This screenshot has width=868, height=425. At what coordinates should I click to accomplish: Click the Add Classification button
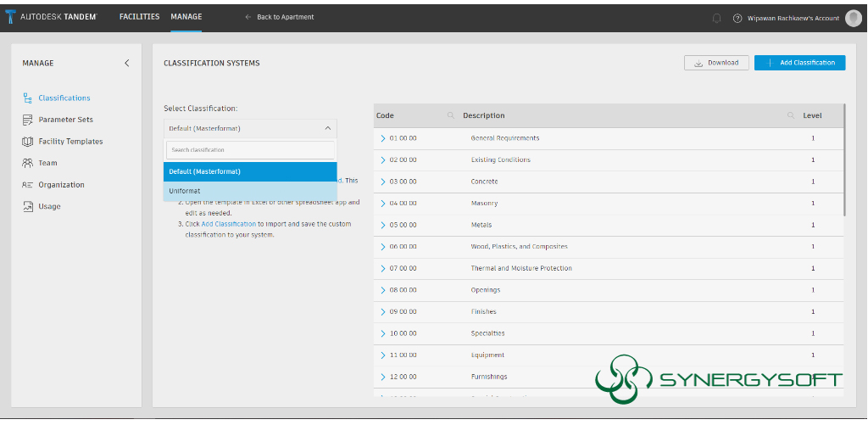point(799,63)
